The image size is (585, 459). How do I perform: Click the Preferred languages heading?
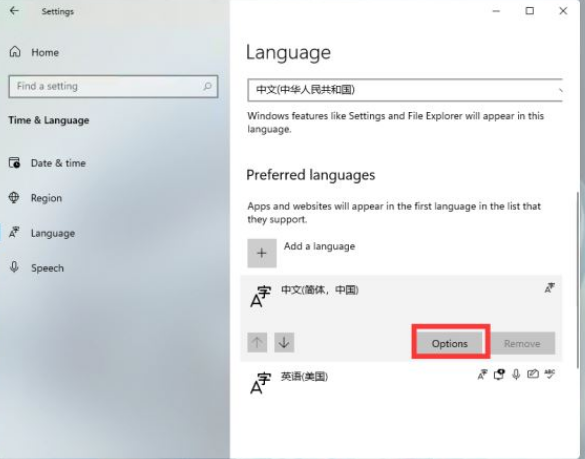311,175
